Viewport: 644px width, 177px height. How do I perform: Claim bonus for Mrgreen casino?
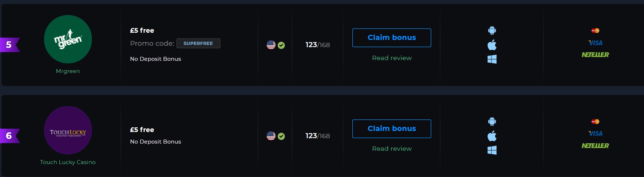tap(392, 38)
